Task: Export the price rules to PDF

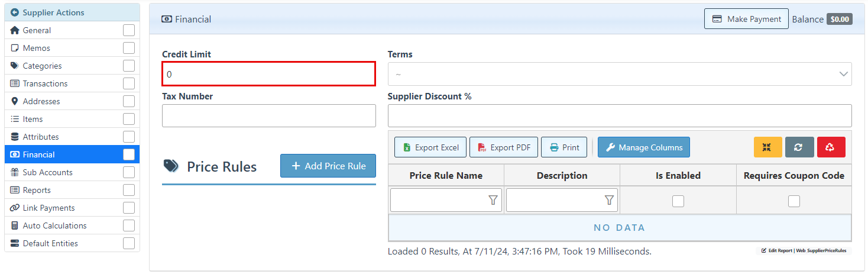Action: point(504,147)
